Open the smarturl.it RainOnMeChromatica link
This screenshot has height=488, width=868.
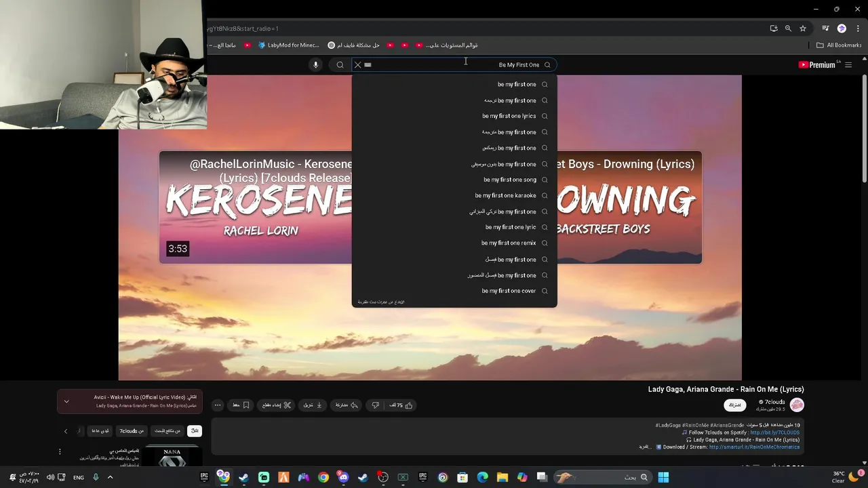coord(754,447)
